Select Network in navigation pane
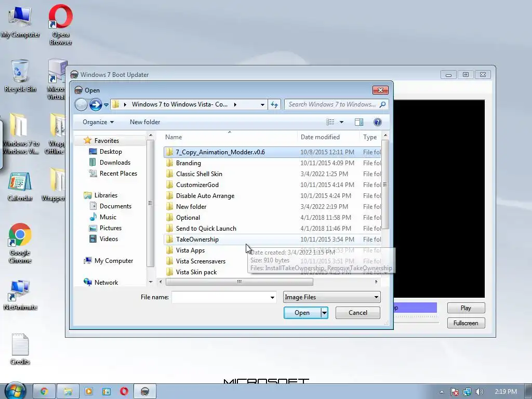The image size is (532, 399). tap(106, 282)
